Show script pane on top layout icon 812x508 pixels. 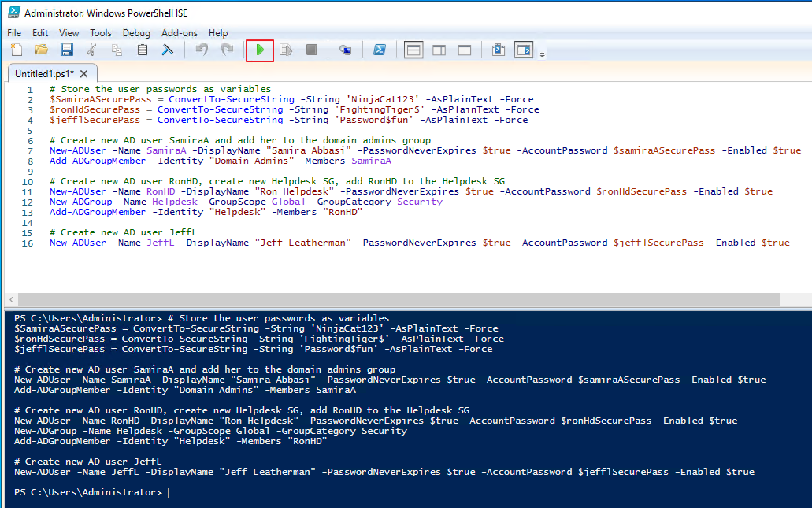(413, 50)
